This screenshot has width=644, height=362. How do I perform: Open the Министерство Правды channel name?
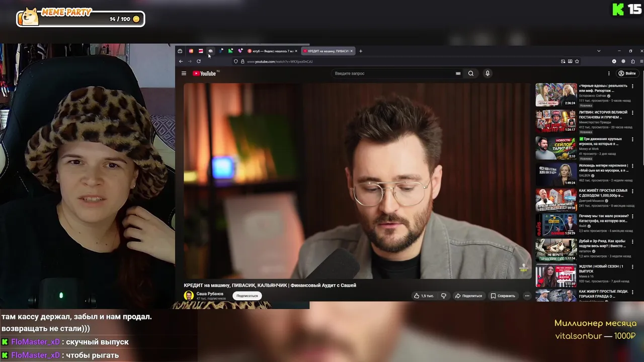[x=595, y=122]
